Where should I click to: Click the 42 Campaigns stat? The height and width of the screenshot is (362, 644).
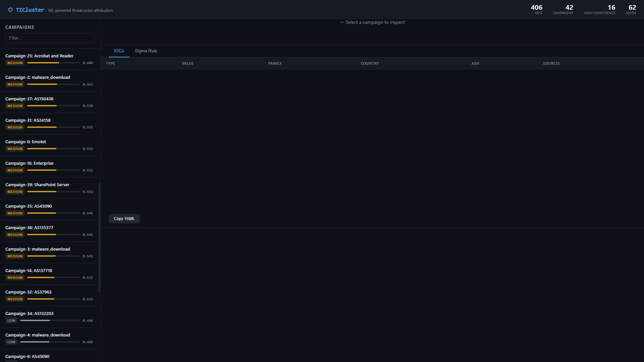(563, 9)
